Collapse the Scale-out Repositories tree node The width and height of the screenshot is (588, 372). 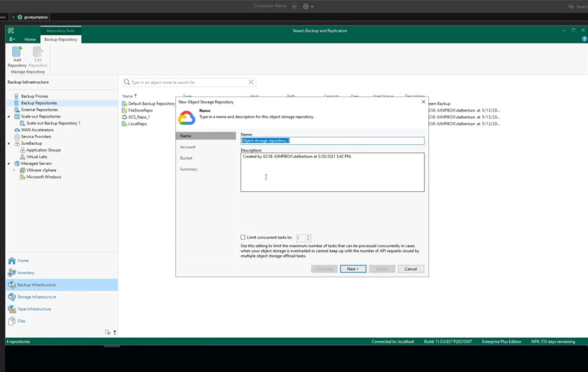click(9, 117)
